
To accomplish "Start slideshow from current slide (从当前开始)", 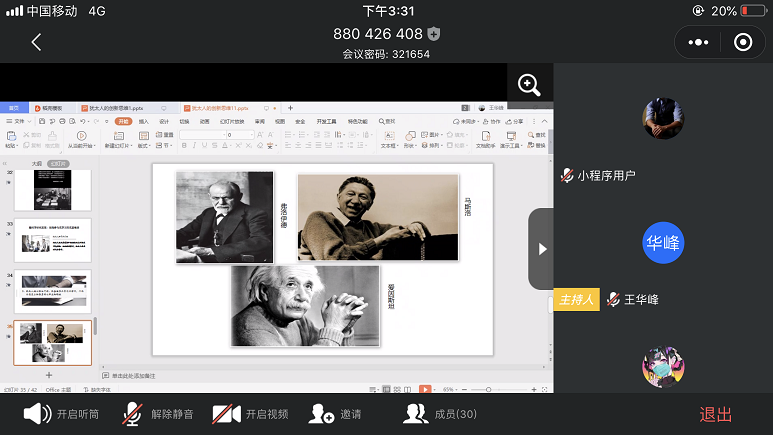I will coord(81,139).
